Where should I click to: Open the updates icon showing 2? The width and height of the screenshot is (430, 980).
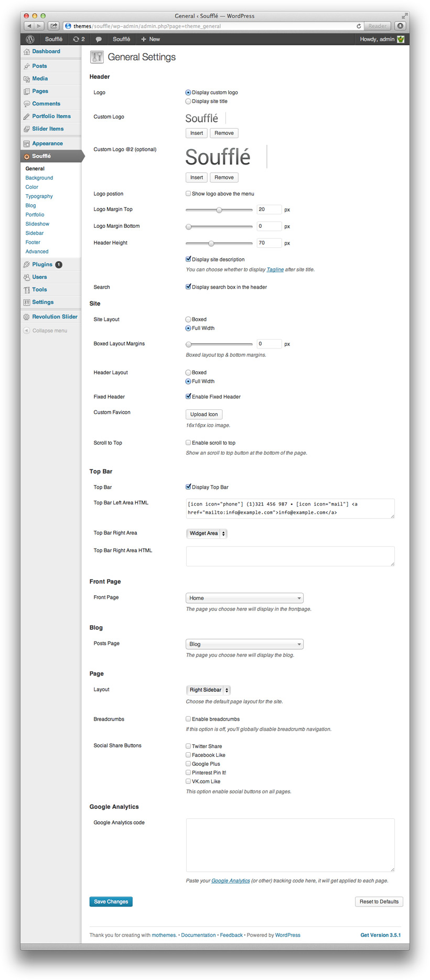tap(76, 39)
